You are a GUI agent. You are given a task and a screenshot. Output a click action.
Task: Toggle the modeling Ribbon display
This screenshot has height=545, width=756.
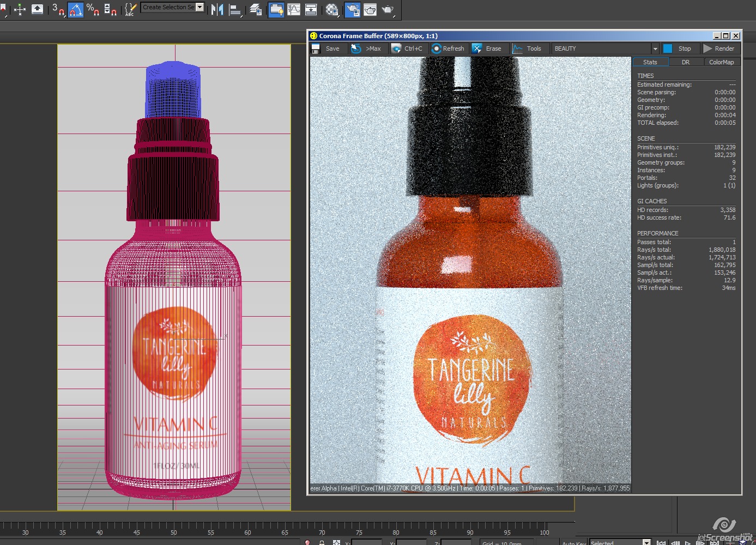click(276, 9)
